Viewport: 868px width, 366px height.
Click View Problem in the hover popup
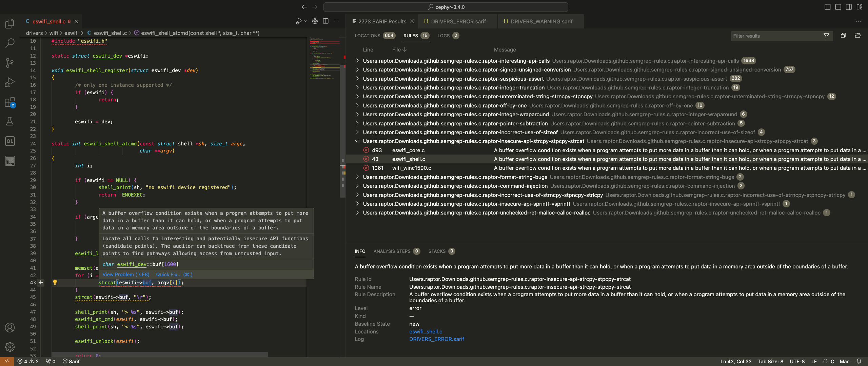[x=125, y=274]
